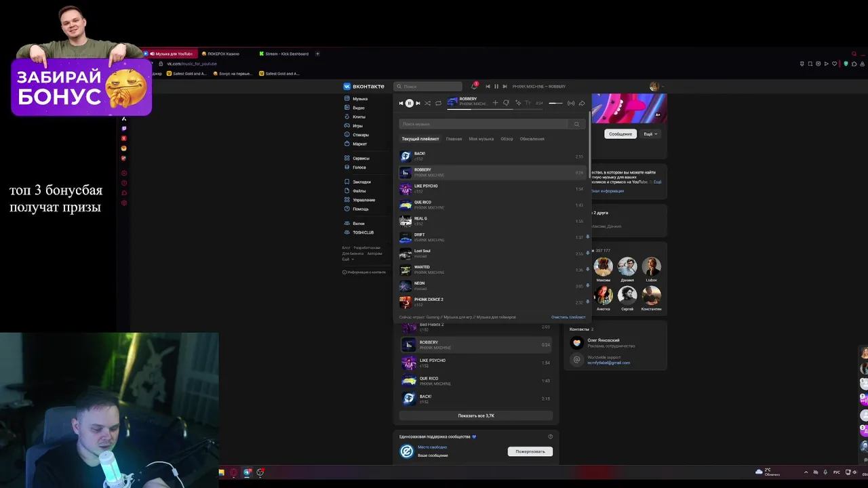Open the Моя музыка tab
Screen dimensions: 868x488
pyautogui.click(x=481, y=139)
